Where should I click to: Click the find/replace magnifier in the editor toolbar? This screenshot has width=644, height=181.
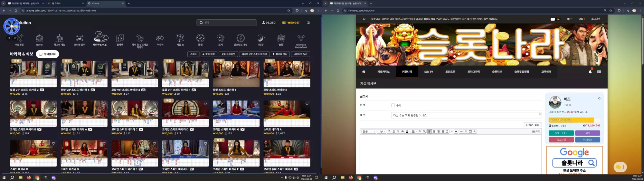[475, 131]
